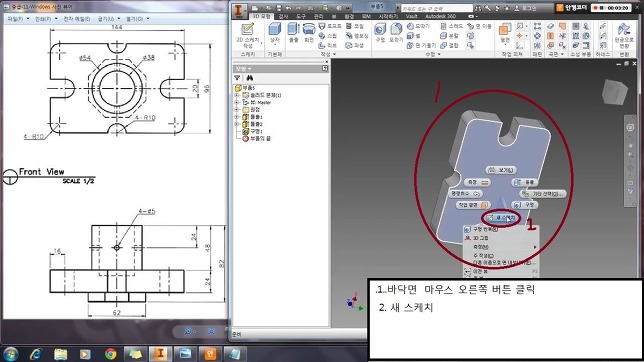Switch to the Vault ribbon tab
This screenshot has height=362, width=644.
pos(411,16)
